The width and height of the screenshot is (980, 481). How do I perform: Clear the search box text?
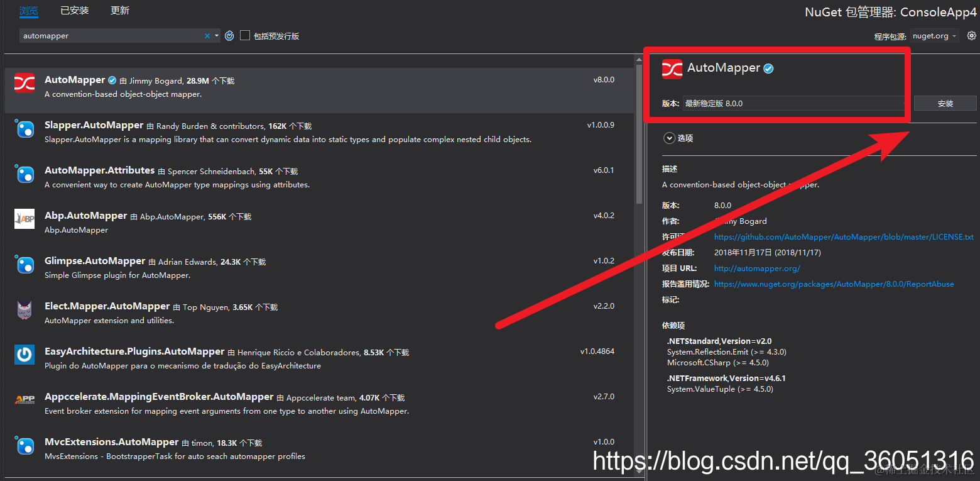coord(207,36)
